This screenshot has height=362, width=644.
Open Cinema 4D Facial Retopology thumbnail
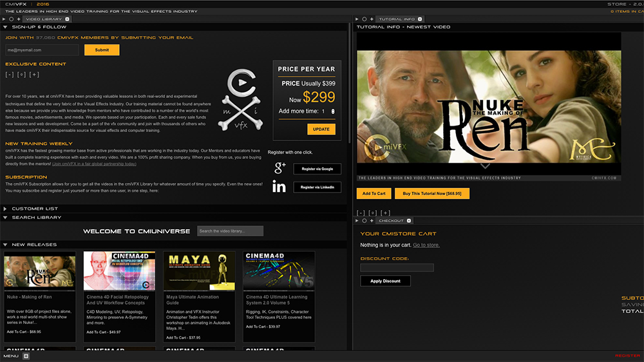coord(120,271)
